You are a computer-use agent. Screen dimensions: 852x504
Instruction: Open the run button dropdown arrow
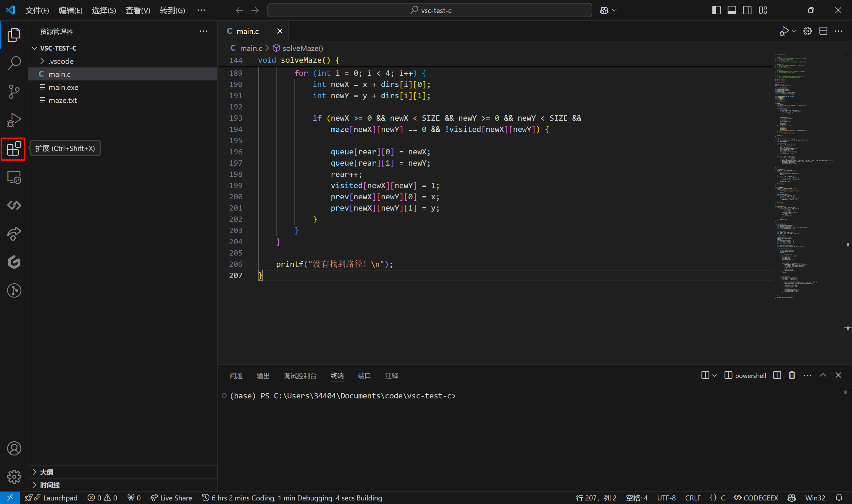tap(794, 31)
